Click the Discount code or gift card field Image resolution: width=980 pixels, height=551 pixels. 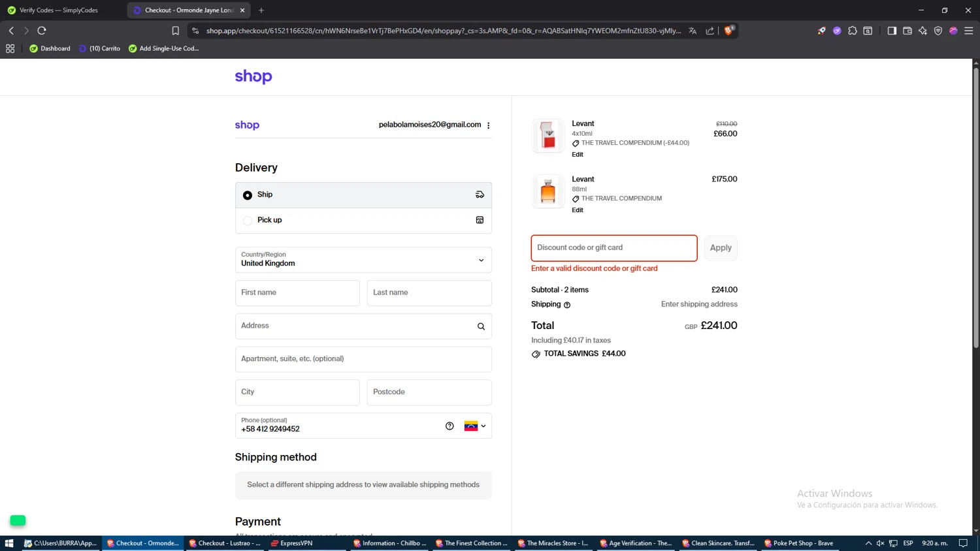(x=614, y=248)
